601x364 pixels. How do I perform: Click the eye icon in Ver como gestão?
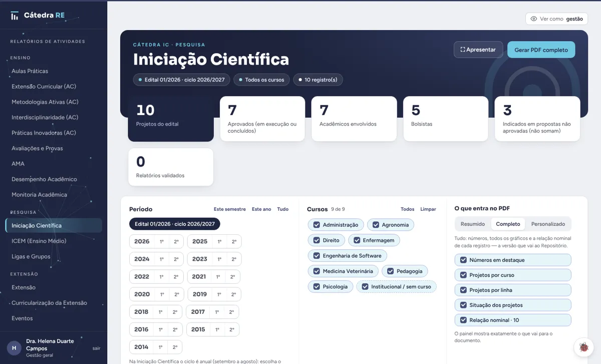[x=534, y=19]
